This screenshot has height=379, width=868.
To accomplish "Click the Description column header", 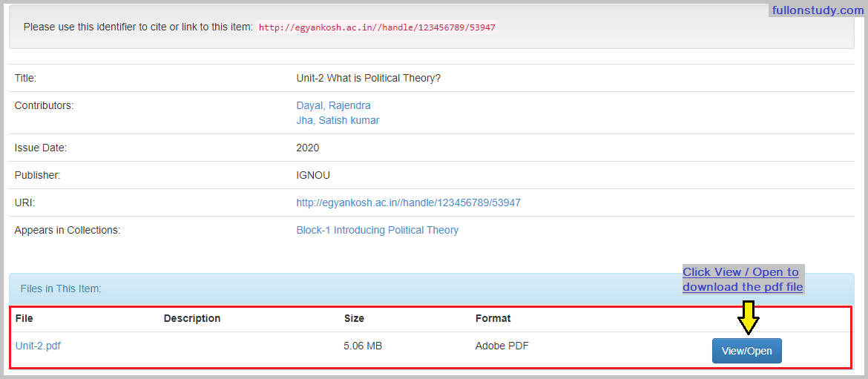I will pos(192,318).
